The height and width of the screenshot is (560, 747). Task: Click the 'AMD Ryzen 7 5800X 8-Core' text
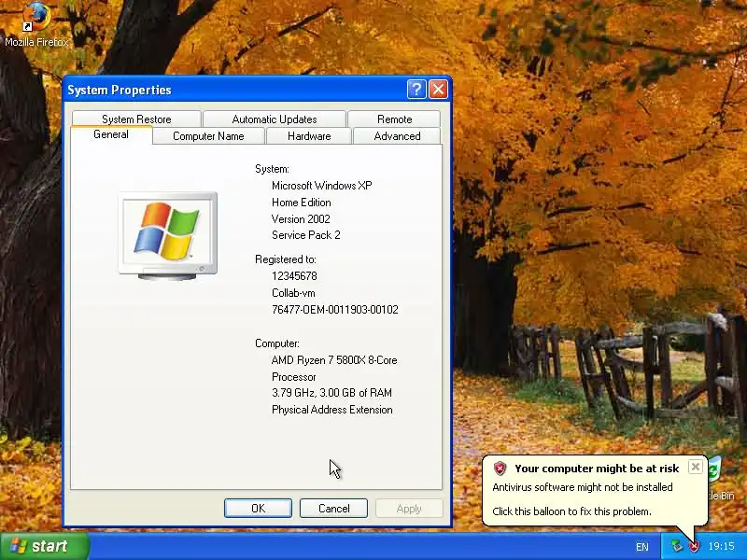coord(334,360)
